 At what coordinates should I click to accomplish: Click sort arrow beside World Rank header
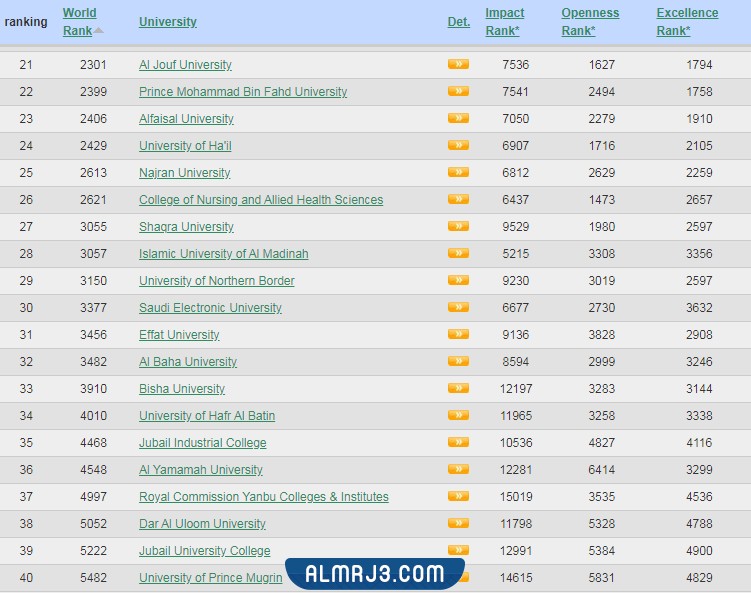[x=99, y=31]
